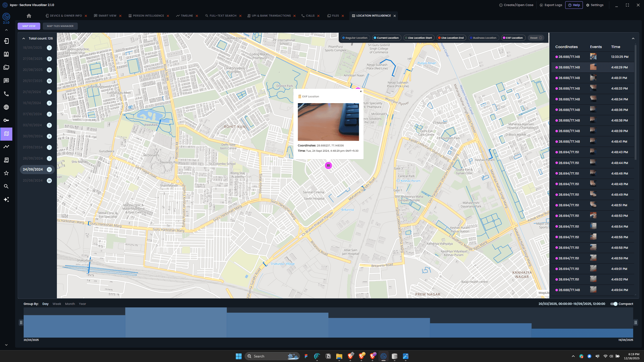The image size is (644, 362).
Task: Click the Export Logs button
Action: (x=551, y=5)
